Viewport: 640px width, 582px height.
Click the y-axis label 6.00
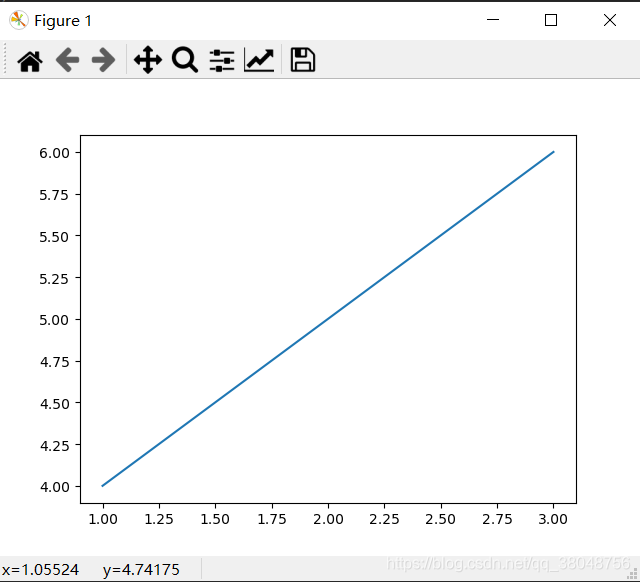pyautogui.click(x=54, y=153)
